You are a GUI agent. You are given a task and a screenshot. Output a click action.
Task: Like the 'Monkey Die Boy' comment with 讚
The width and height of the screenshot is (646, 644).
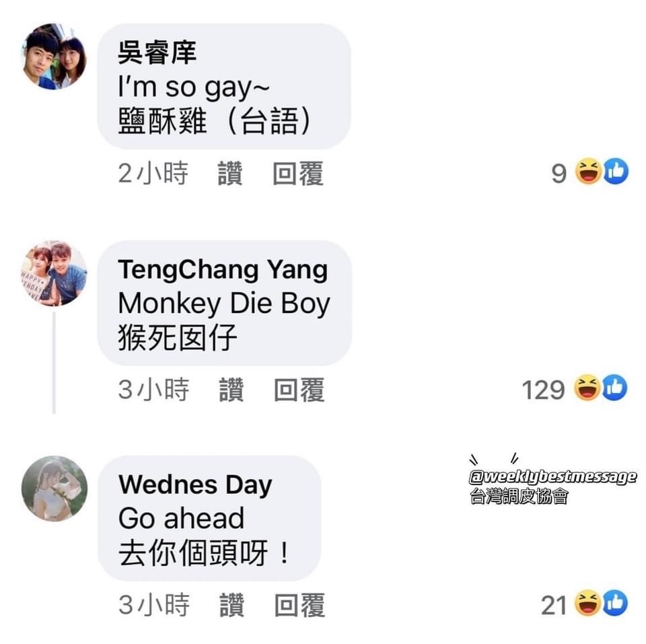pyautogui.click(x=231, y=390)
